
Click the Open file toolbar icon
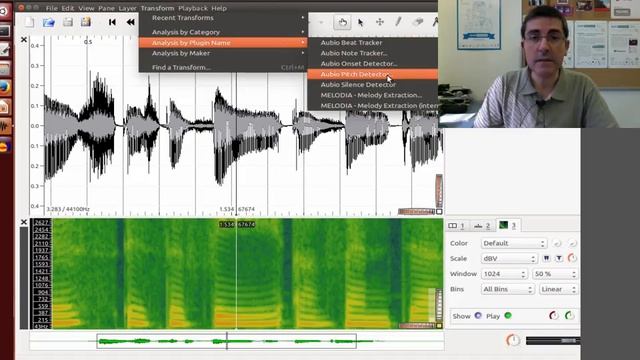tap(49, 22)
